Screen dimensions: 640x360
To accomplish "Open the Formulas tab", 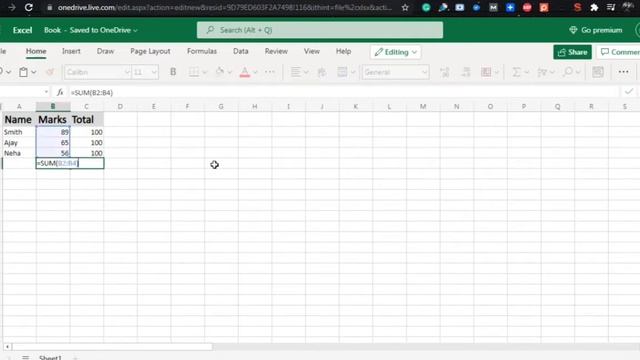I will click(202, 51).
